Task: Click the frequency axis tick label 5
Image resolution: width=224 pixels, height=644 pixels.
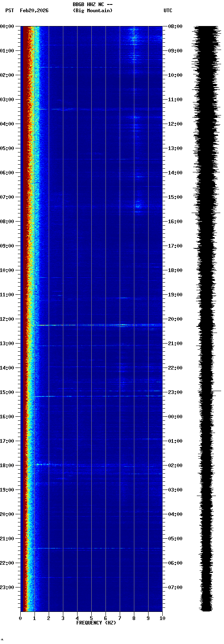Action: pyautogui.click(x=91, y=618)
